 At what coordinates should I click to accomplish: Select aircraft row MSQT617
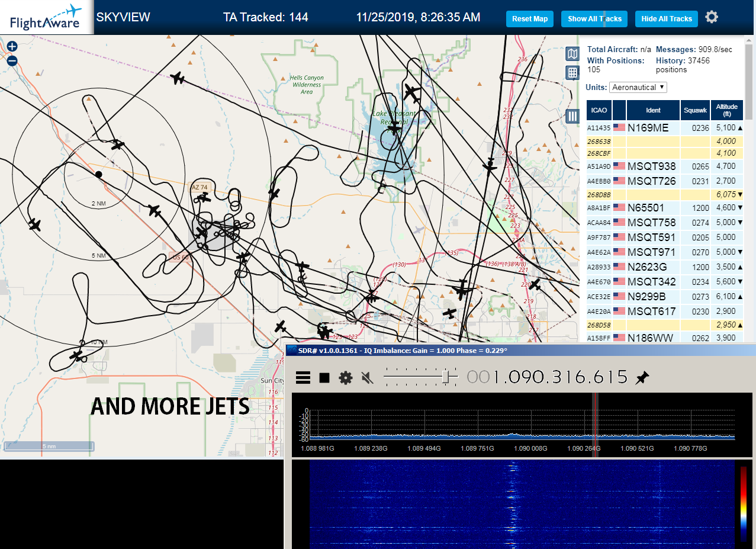point(665,312)
